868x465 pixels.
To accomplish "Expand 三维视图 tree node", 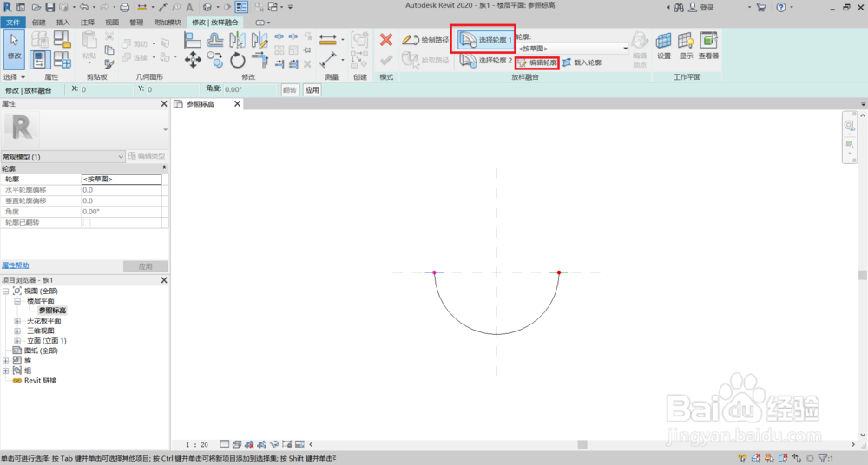I will (x=17, y=331).
